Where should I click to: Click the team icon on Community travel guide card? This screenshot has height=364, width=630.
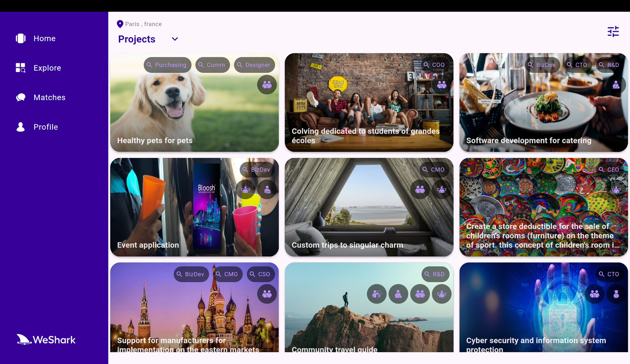420,294
